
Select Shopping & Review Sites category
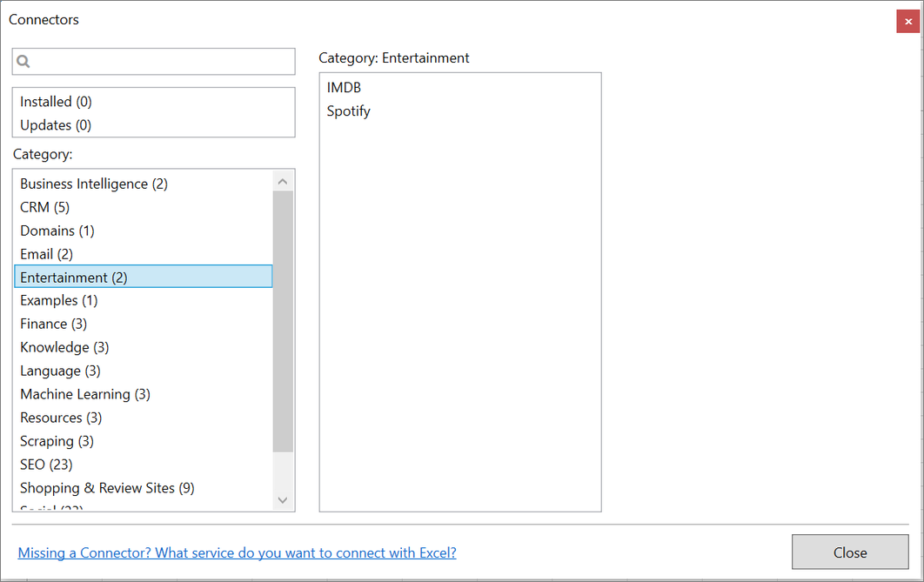coord(107,488)
